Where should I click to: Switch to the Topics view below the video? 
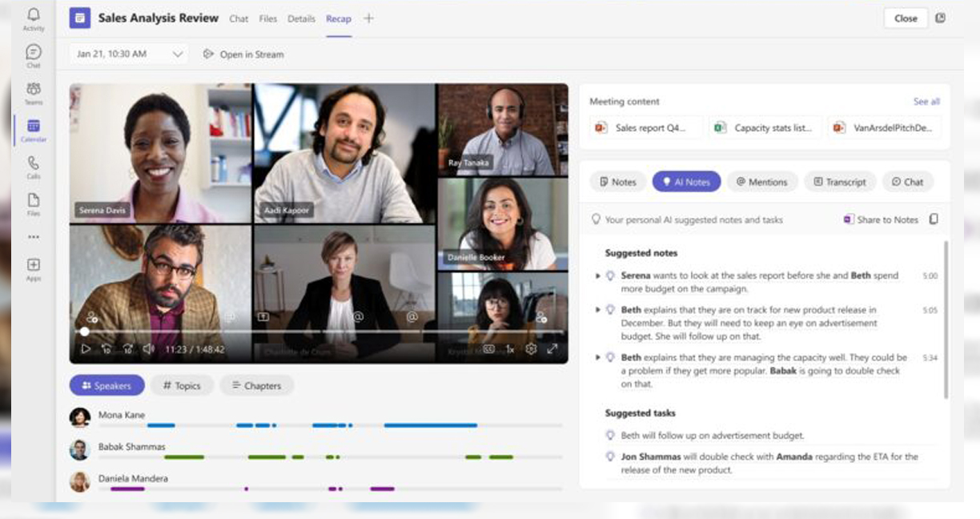click(x=182, y=385)
